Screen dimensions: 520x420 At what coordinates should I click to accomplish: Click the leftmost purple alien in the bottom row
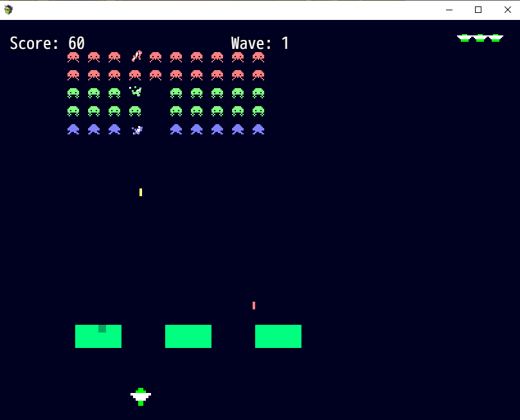(73, 129)
